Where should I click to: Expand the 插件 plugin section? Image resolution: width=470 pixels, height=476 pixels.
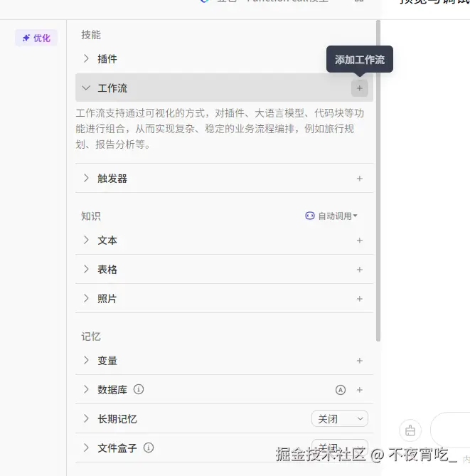(86, 58)
